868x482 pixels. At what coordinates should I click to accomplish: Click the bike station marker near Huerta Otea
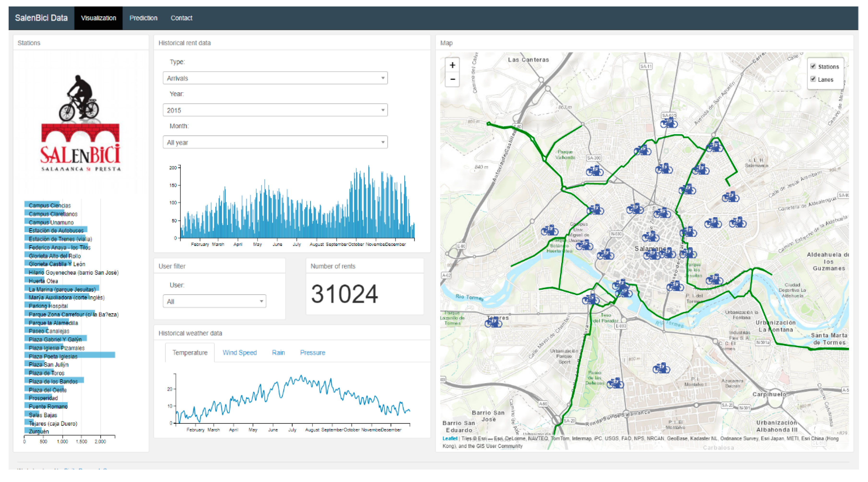click(x=549, y=230)
